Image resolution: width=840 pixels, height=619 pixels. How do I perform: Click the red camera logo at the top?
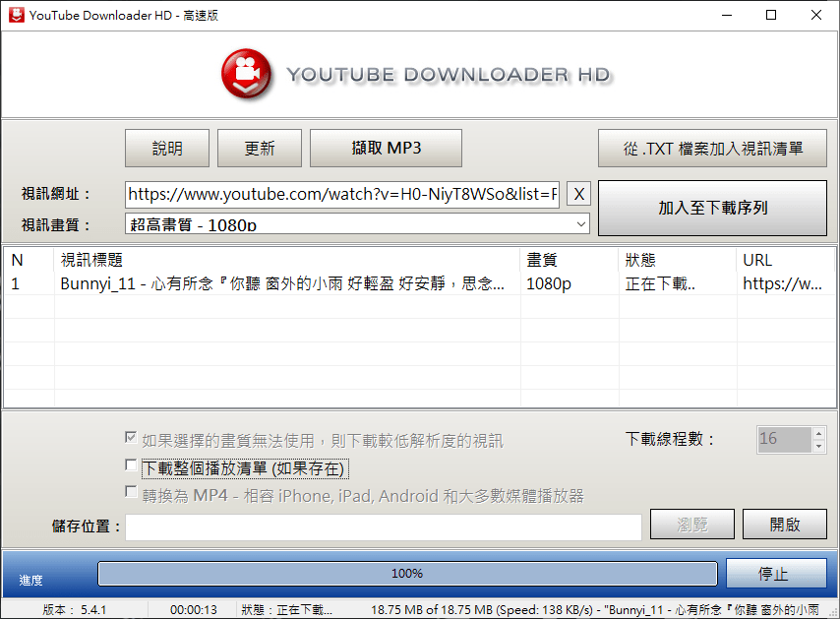pyautogui.click(x=246, y=75)
